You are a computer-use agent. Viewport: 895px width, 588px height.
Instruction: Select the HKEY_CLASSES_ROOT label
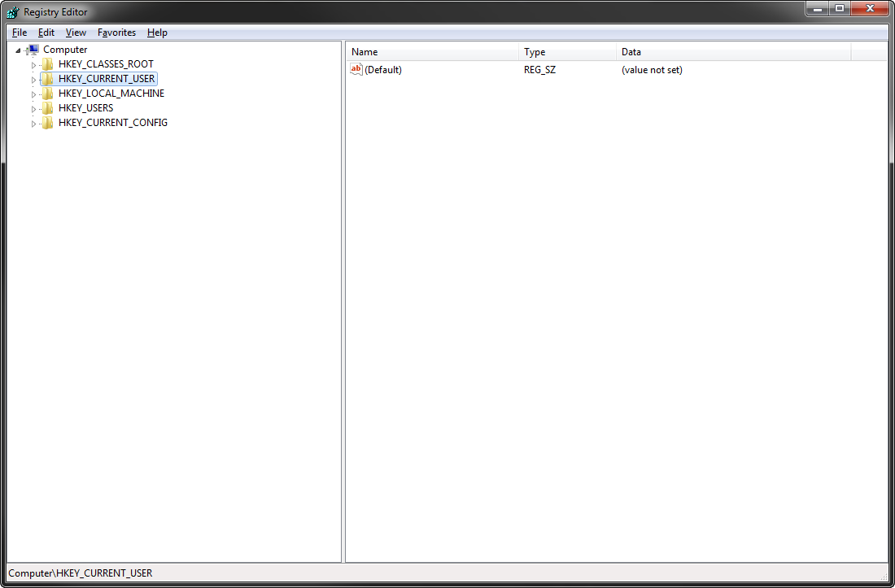(106, 64)
